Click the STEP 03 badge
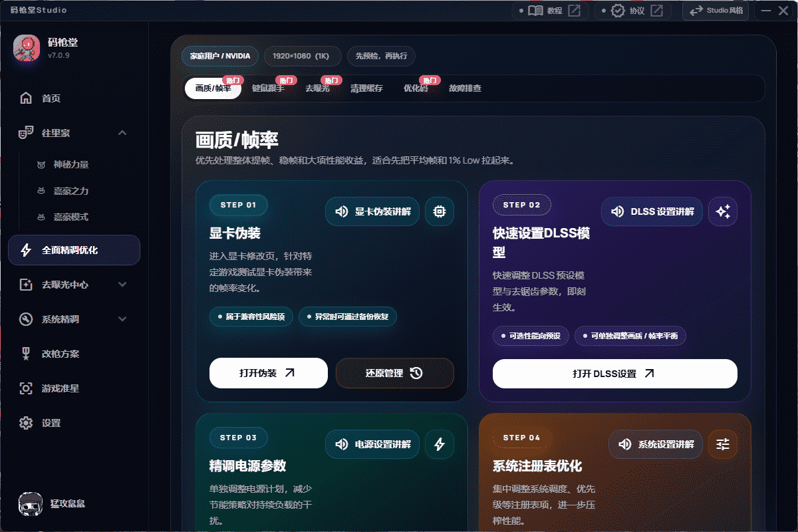 (x=238, y=438)
